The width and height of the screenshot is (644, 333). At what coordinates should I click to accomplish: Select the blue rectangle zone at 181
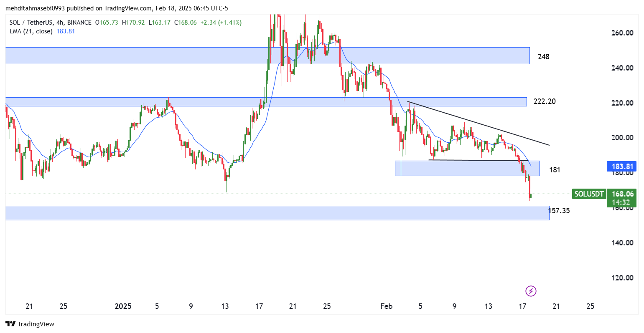pyautogui.click(x=467, y=168)
